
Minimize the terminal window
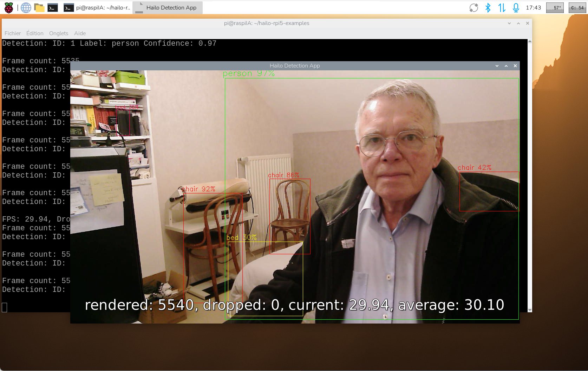tap(509, 23)
